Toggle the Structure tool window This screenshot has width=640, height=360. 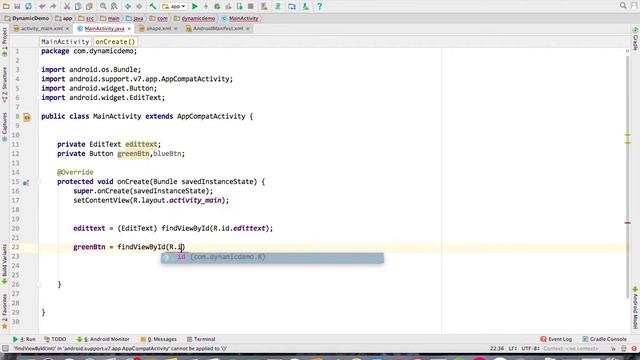[4, 84]
